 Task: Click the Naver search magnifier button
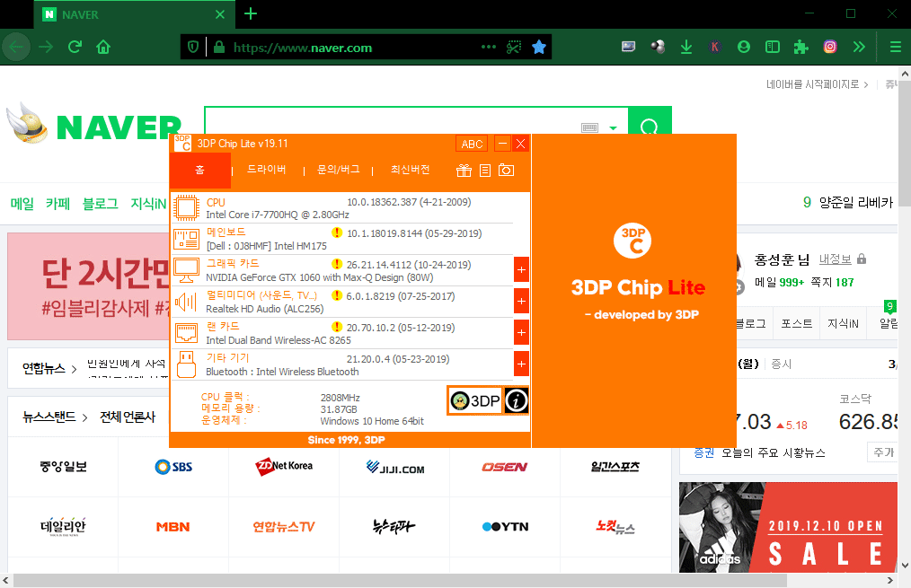pyautogui.click(x=650, y=120)
